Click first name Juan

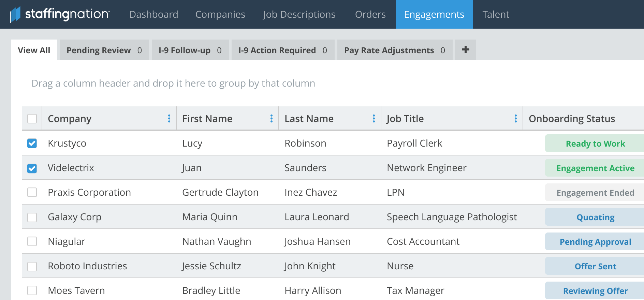click(x=192, y=168)
